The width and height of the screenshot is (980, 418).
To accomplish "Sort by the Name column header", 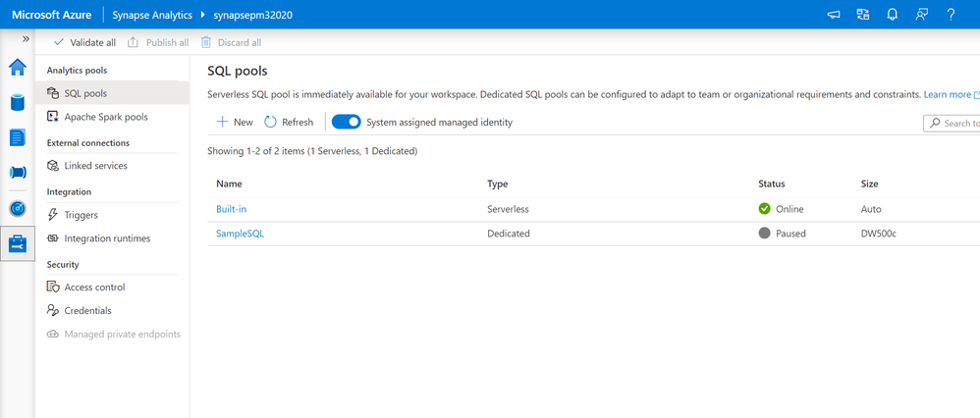I will point(229,183).
